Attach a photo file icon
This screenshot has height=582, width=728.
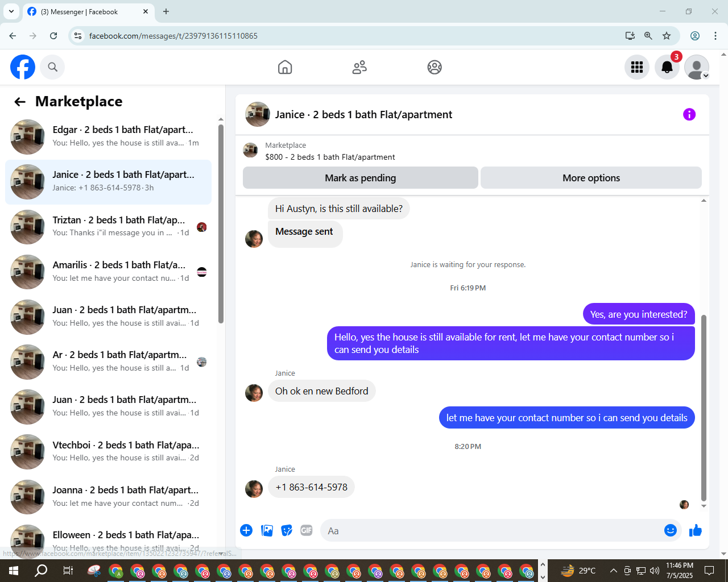click(267, 530)
